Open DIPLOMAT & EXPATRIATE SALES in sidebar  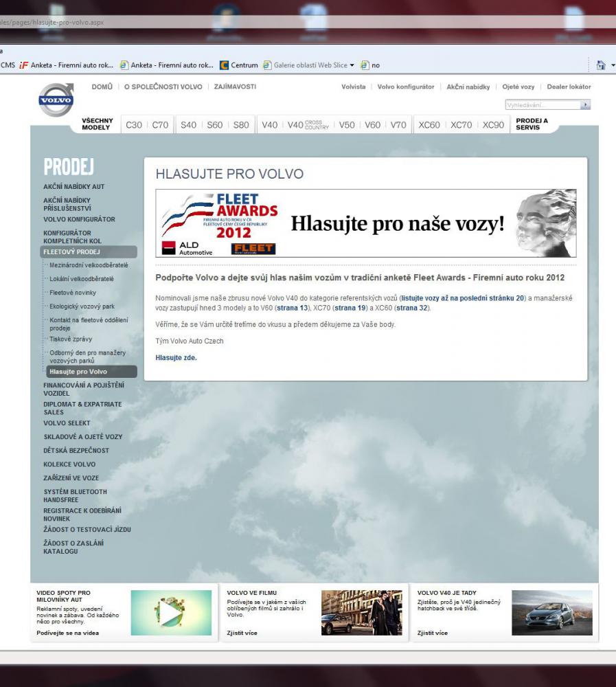(x=82, y=408)
